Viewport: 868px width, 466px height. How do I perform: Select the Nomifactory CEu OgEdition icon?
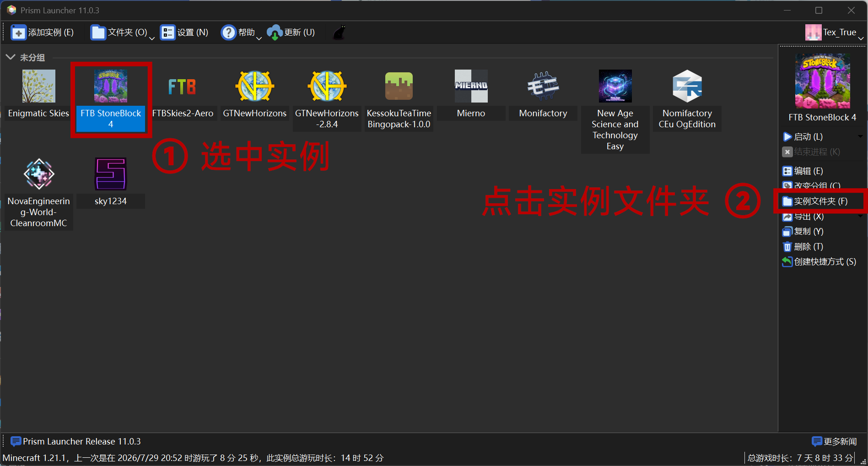687,86
